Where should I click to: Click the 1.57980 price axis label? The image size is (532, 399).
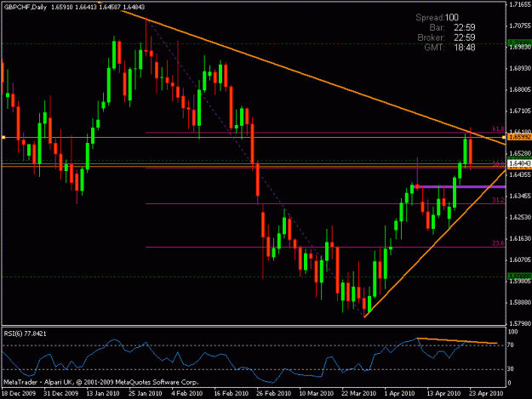[x=520, y=323]
